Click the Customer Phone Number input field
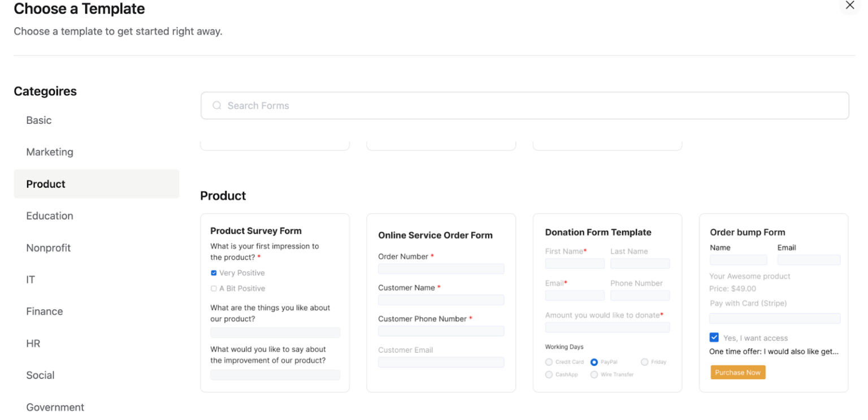868x420 pixels. tap(441, 331)
